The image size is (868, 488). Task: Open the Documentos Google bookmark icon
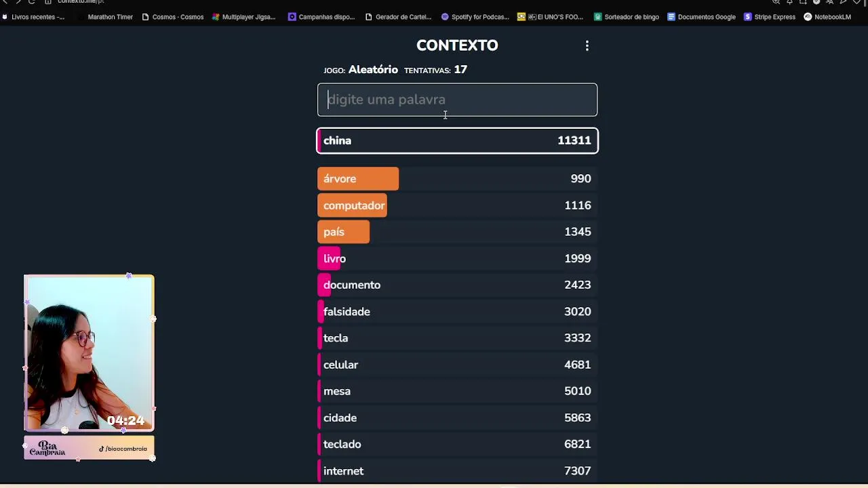(671, 17)
